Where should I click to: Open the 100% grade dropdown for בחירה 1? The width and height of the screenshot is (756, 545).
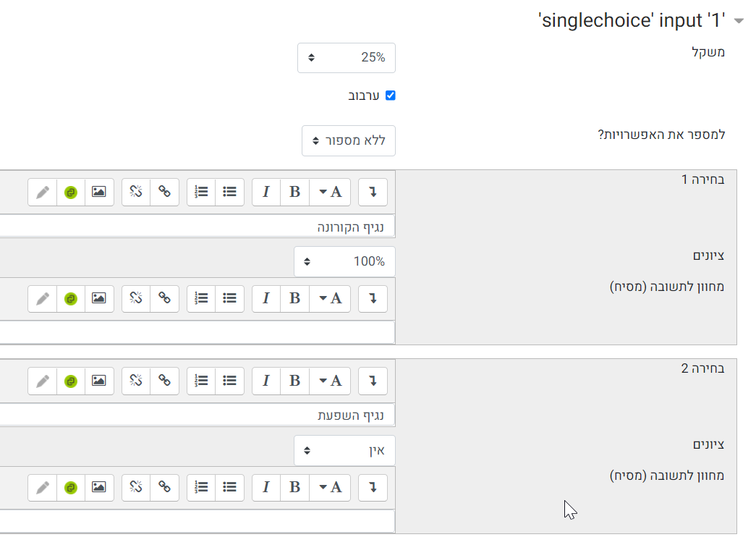[x=345, y=261]
